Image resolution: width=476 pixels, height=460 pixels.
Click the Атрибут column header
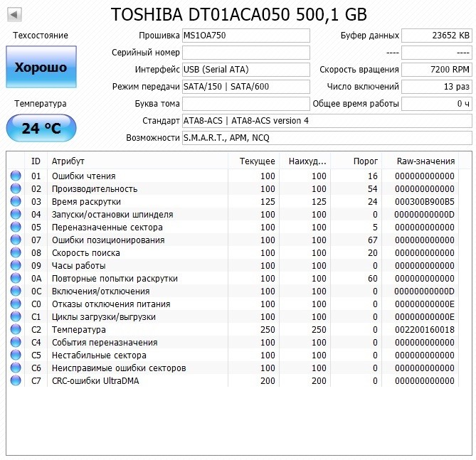[x=137, y=161]
